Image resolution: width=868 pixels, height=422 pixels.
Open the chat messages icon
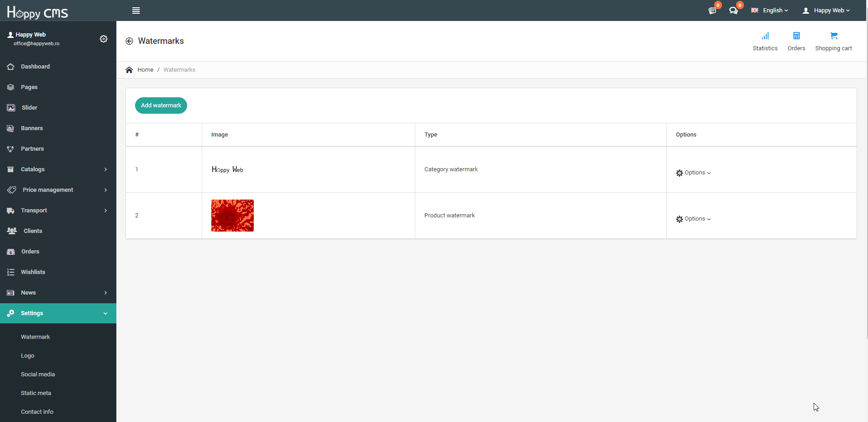click(x=733, y=11)
